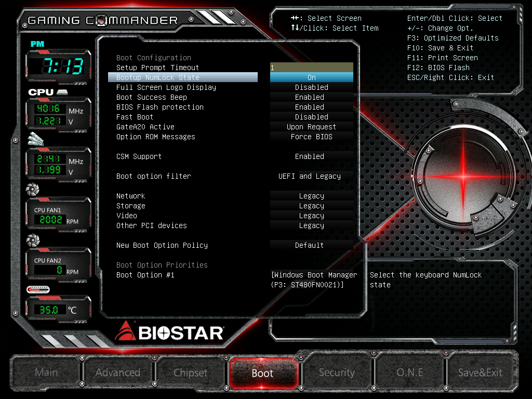Viewport: 532px width, 399px height.
Task: Switch to the Security tab
Action: point(337,373)
